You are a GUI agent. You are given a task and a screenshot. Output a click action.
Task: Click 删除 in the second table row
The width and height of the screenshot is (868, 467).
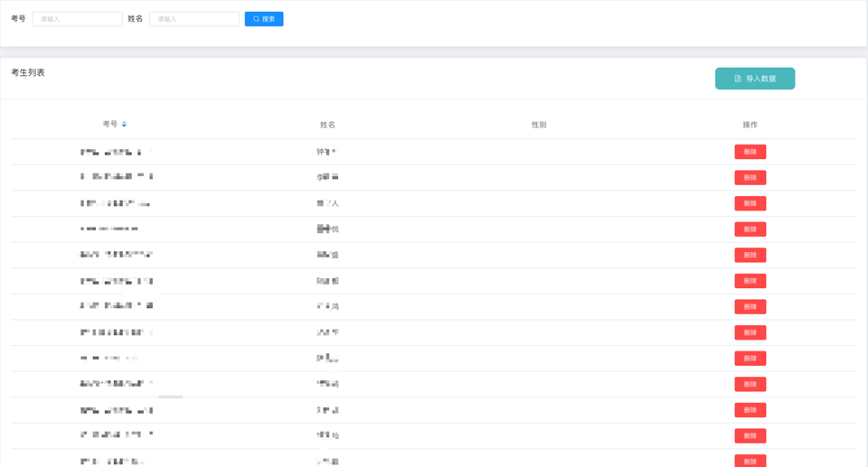click(x=750, y=178)
